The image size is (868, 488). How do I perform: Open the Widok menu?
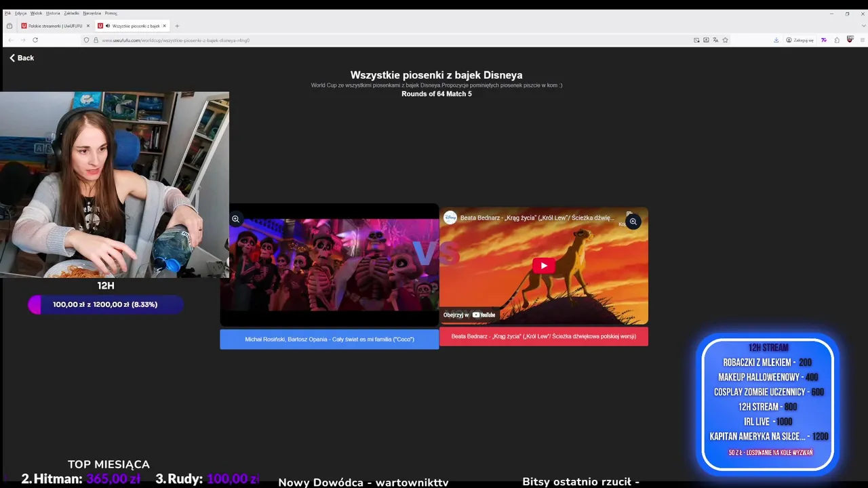(36, 13)
